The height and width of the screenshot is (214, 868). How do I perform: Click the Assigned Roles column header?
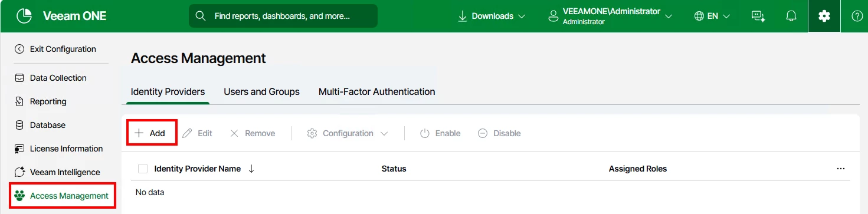click(637, 169)
